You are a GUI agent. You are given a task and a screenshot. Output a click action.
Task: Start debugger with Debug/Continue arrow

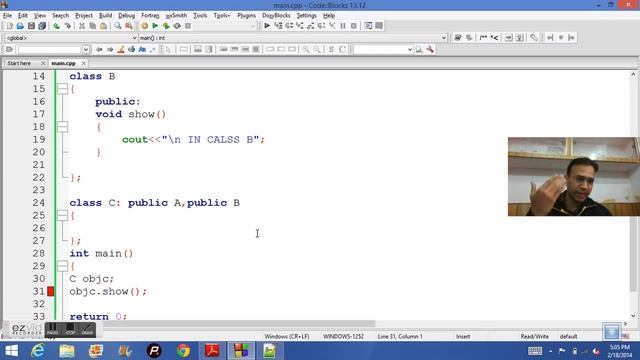click(267, 26)
